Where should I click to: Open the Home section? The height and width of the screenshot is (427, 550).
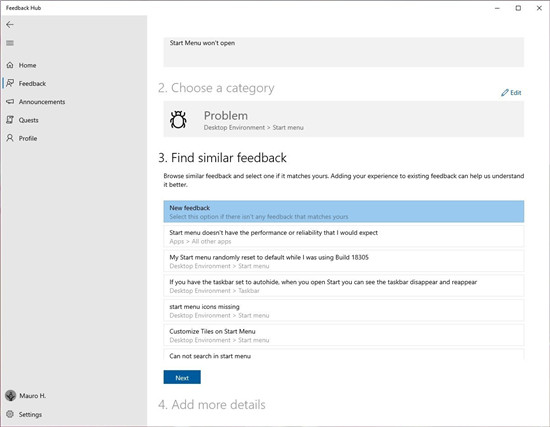tap(28, 65)
